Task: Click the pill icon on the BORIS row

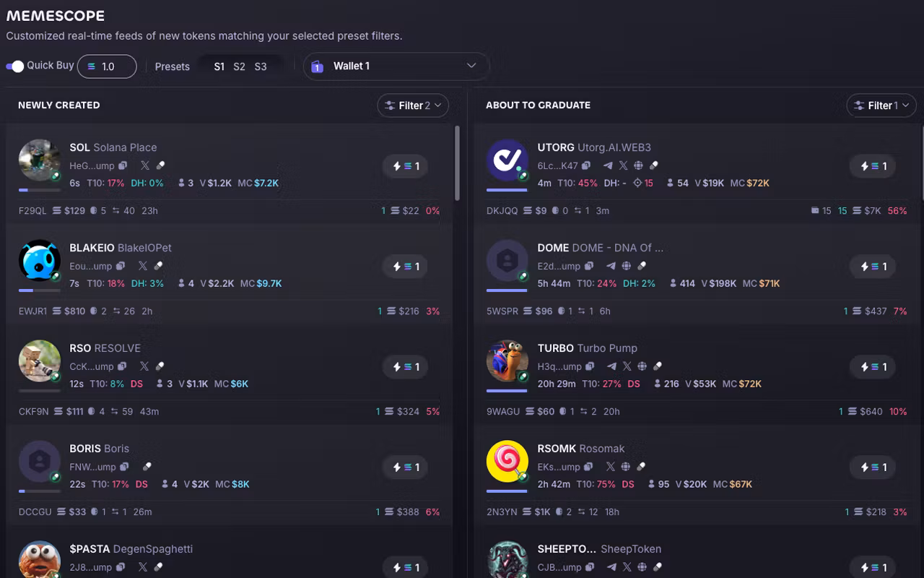Action: tap(147, 467)
